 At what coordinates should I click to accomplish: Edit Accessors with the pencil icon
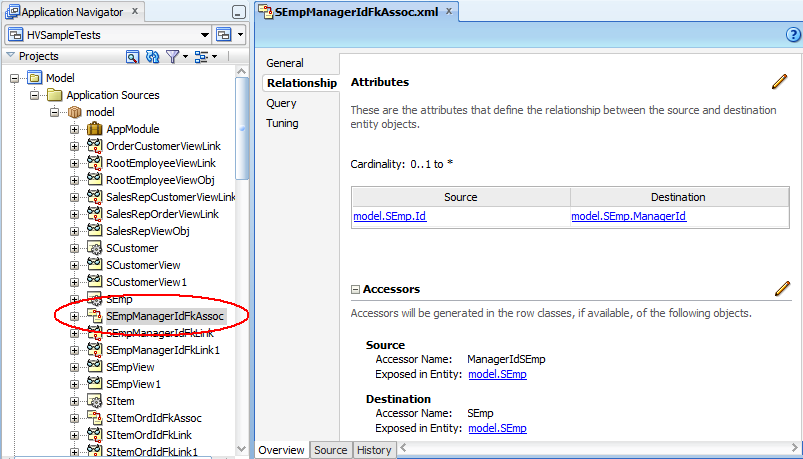coord(782,288)
